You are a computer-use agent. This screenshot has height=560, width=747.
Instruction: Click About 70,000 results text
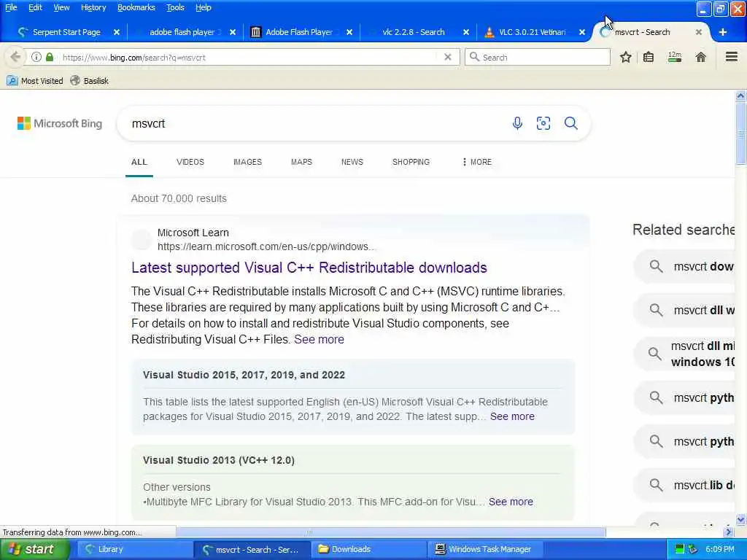click(x=179, y=198)
